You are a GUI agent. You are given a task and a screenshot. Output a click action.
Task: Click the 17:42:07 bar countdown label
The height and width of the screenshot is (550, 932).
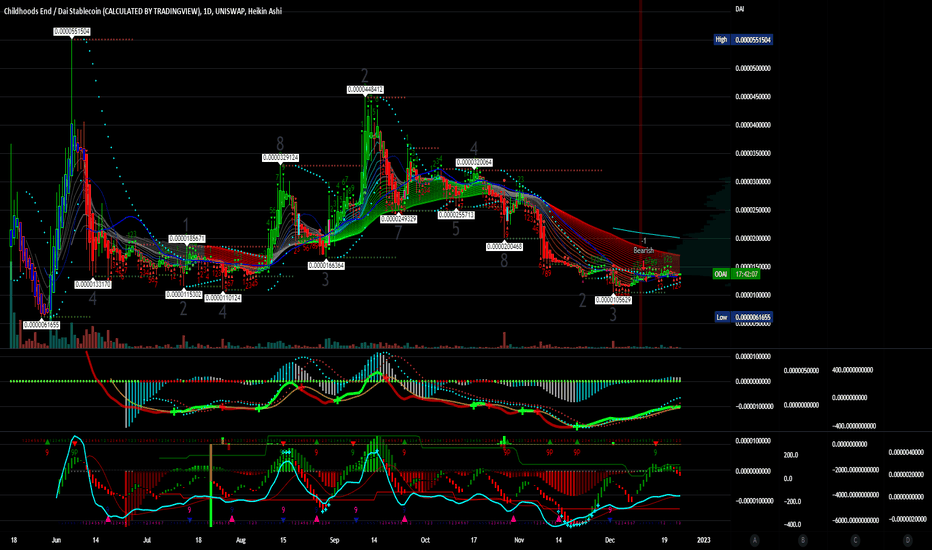pyautogui.click(x=747, y=274)
